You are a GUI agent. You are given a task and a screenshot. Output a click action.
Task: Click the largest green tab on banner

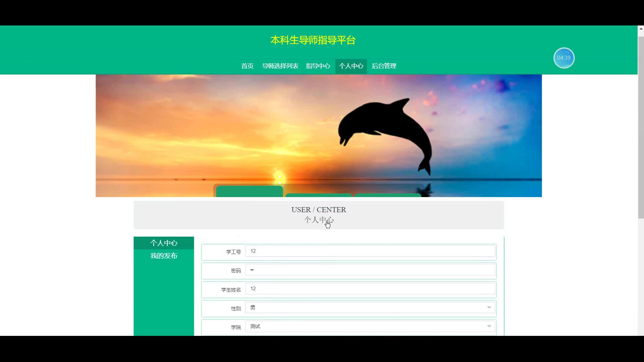point(249,192)
